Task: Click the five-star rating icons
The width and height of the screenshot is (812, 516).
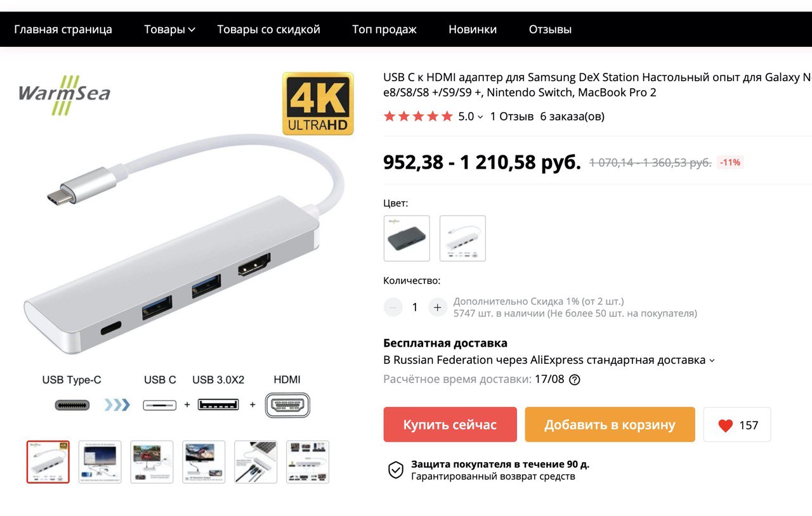Action: click(x=418, y=117)
